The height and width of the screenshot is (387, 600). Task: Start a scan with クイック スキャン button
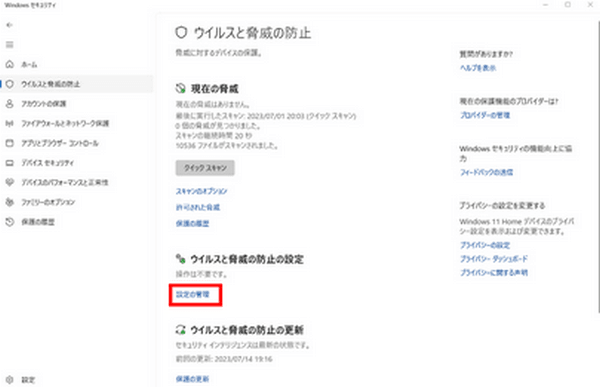(x=205, y=168)
